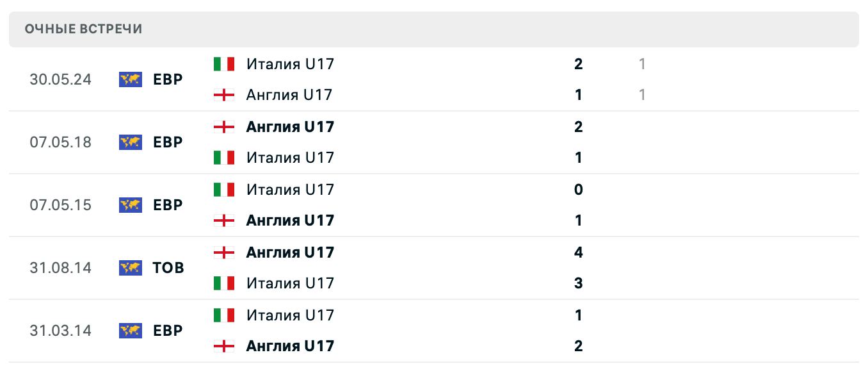Select the Италия U17 name in the 31.03.14 row
The width and height of the screenshot is (868, 373).
pos(289,315)
